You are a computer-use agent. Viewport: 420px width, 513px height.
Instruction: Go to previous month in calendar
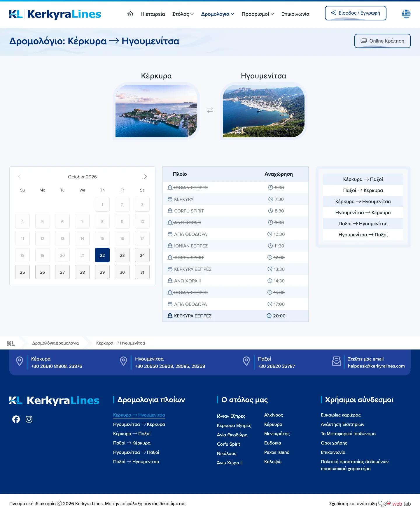20,177
